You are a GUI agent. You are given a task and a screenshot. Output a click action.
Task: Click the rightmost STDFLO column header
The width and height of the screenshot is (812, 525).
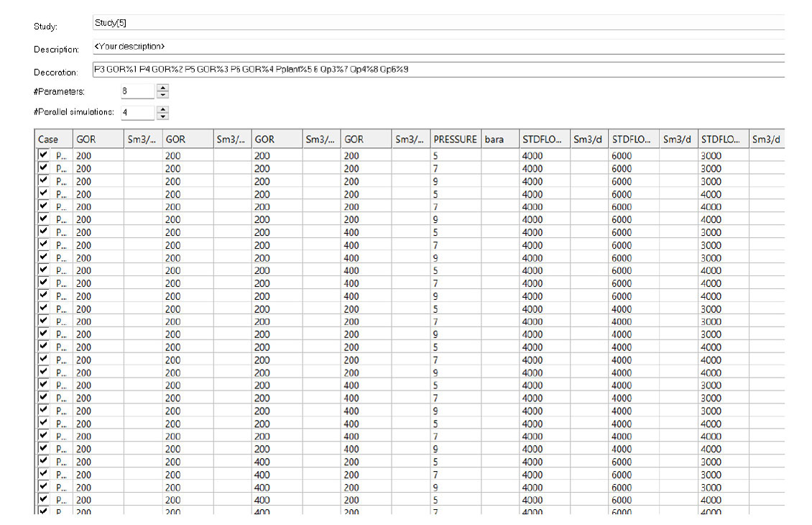722,140
